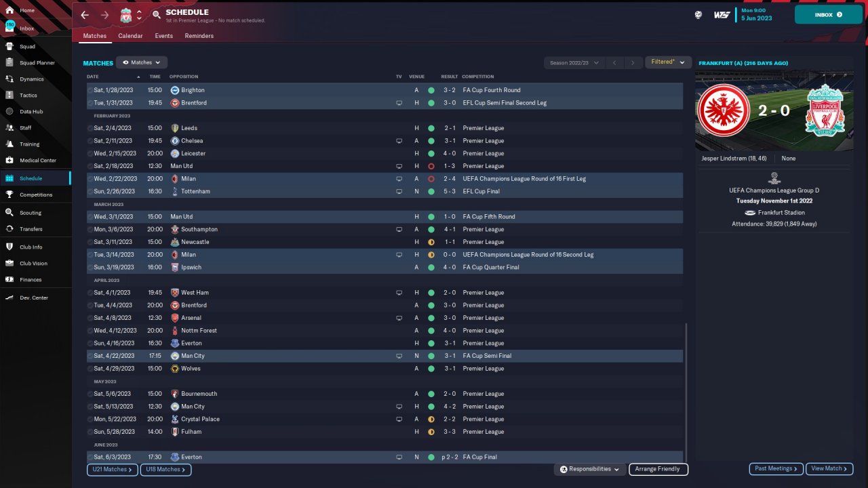Open the Tactics screen
The width and height of the screenshot is (868, 488).
coord(36,96)
